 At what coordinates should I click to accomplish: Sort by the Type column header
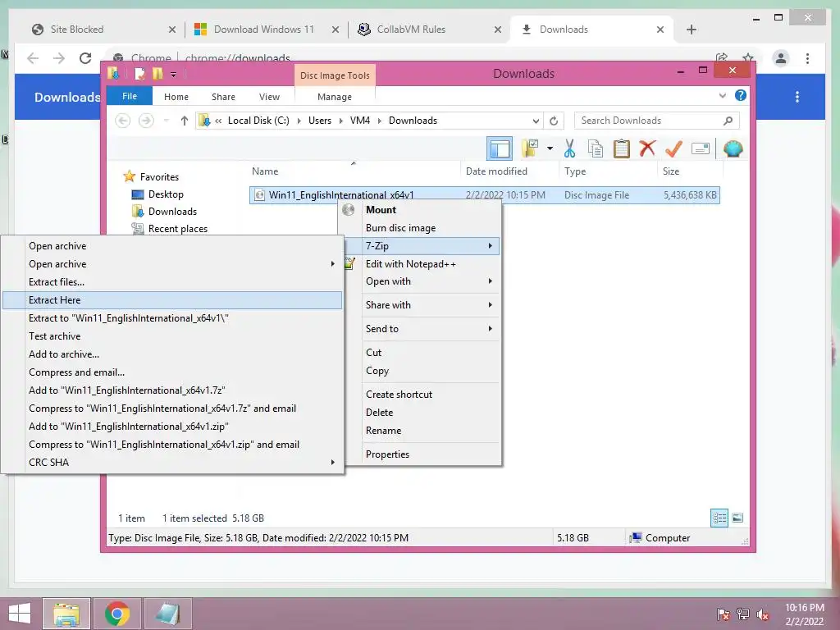[608, 171]
